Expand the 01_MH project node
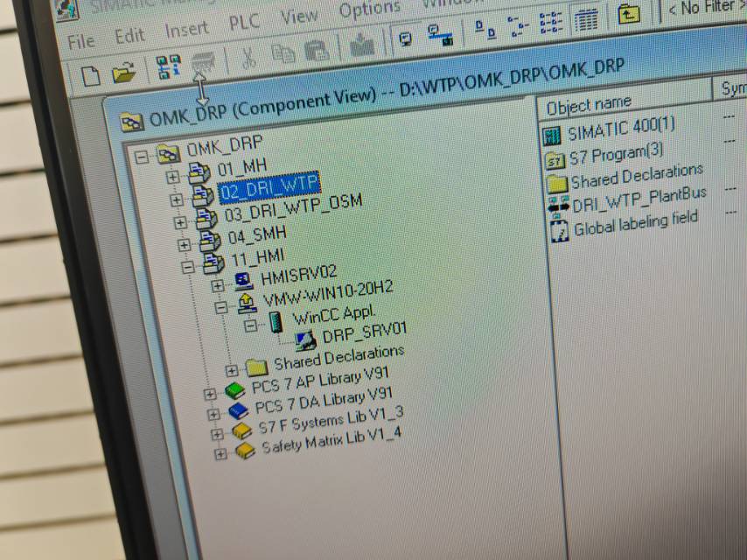Screen dimensions: 747x560 click(x=172, y=178)
